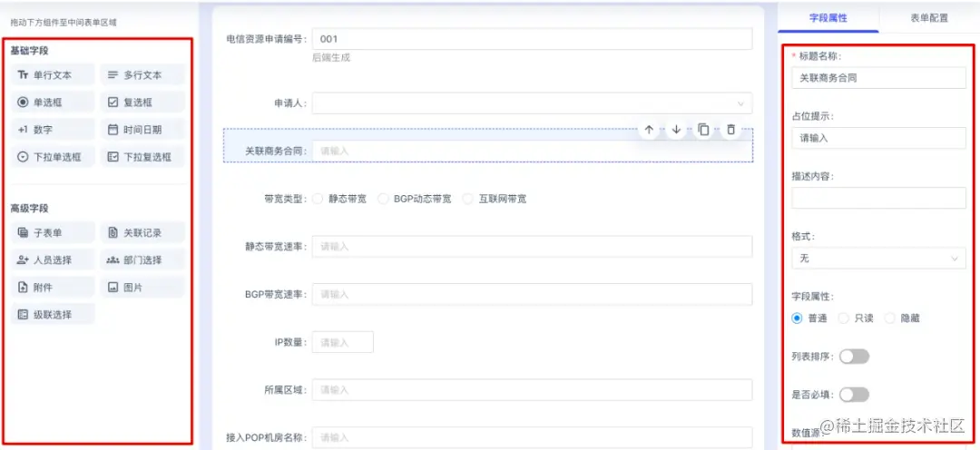This screenshot has height=450, width=980.
Task: Pick the 图片 component
Action: tap(142, 288)
